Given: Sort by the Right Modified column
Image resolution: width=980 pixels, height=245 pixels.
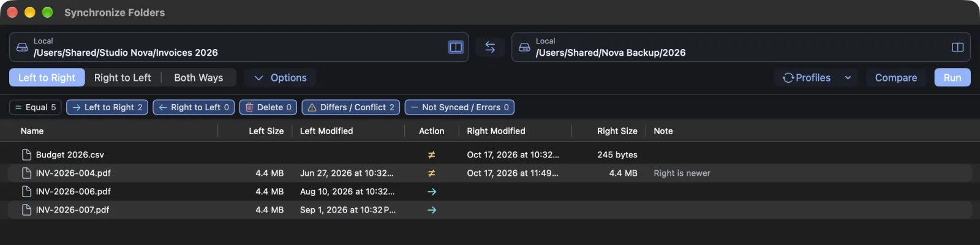Looking at the screenshot, I should (x=496, y=131).
